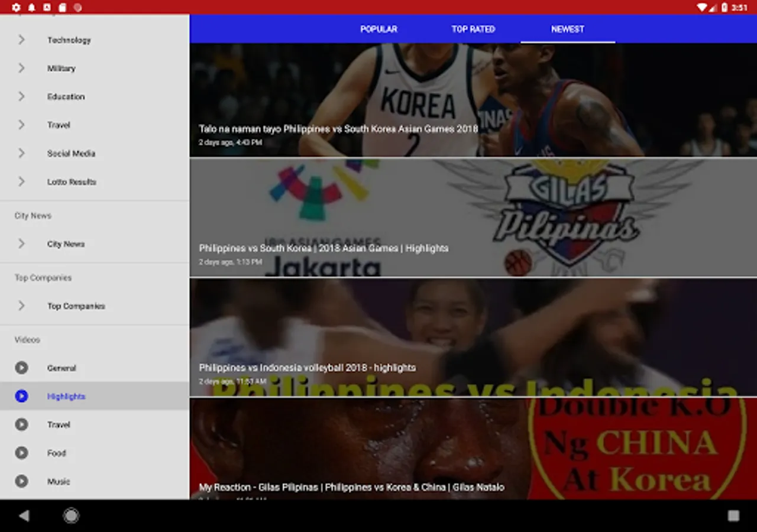This screenshot has width=757, height=532.
Task: Expand the Lotto Results chevron
Action: click(x=21, y=181)
